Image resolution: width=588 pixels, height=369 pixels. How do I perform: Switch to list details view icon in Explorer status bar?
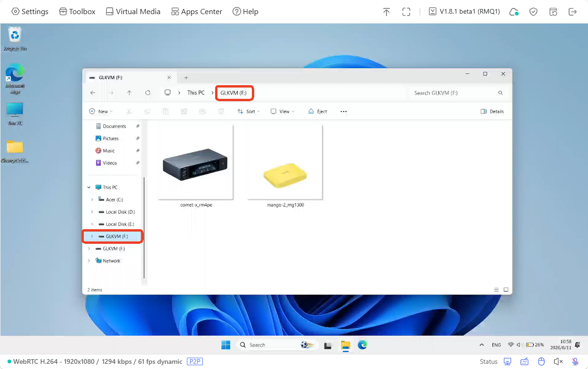(x=496, y=289)
